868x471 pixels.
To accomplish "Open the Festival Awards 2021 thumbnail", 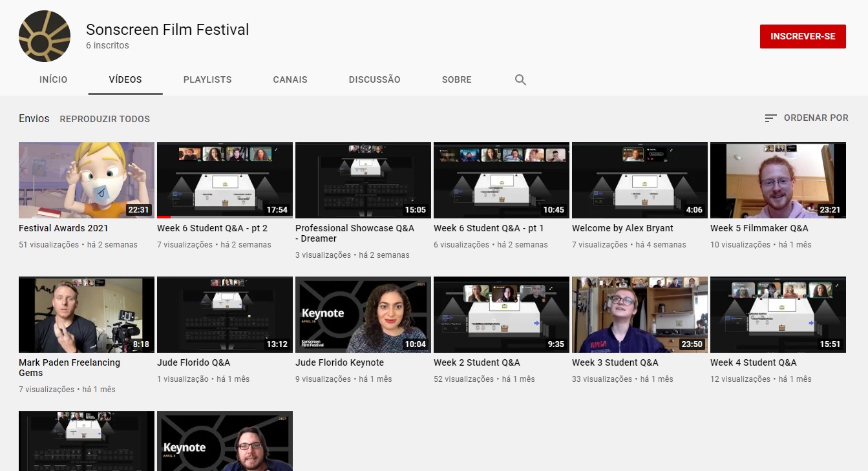I will click(x=87, y=180).
